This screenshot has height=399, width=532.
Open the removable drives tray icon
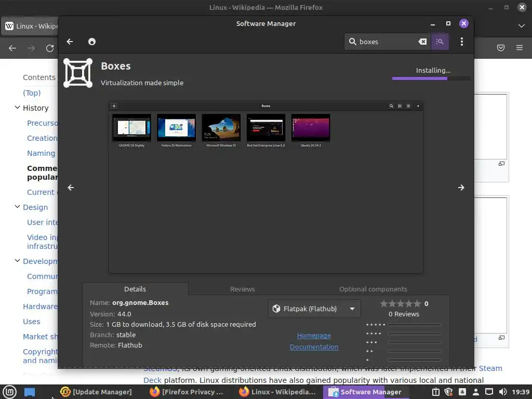462,392
